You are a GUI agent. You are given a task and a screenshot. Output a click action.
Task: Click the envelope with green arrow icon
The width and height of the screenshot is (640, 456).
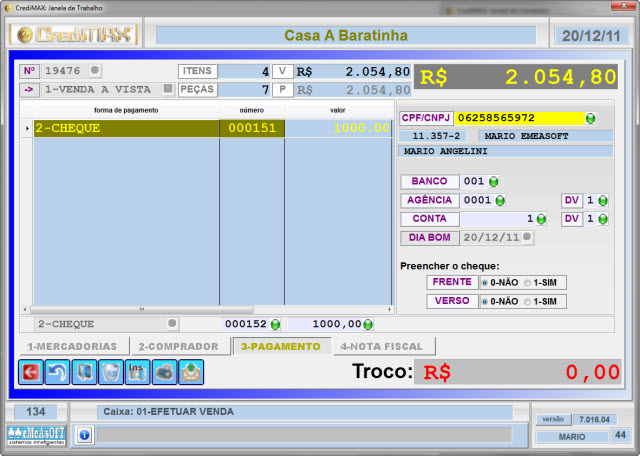coord(190,372)
